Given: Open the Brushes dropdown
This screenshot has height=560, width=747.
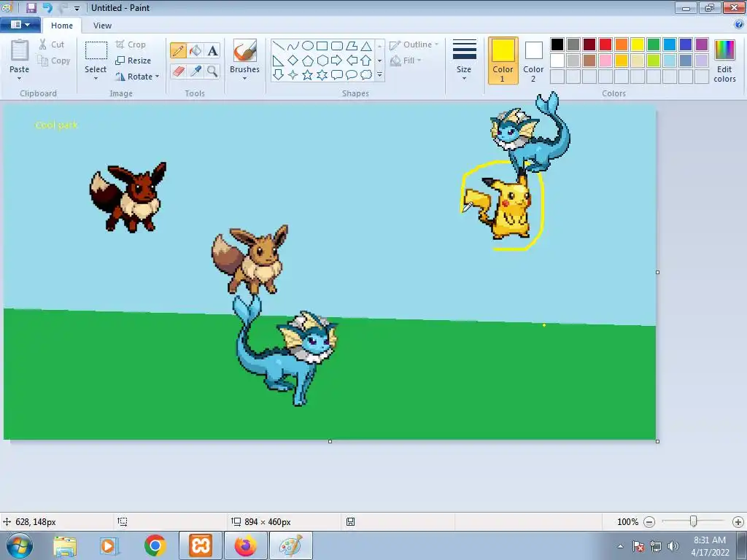Looking at the screenshot, I should point(244,79).
